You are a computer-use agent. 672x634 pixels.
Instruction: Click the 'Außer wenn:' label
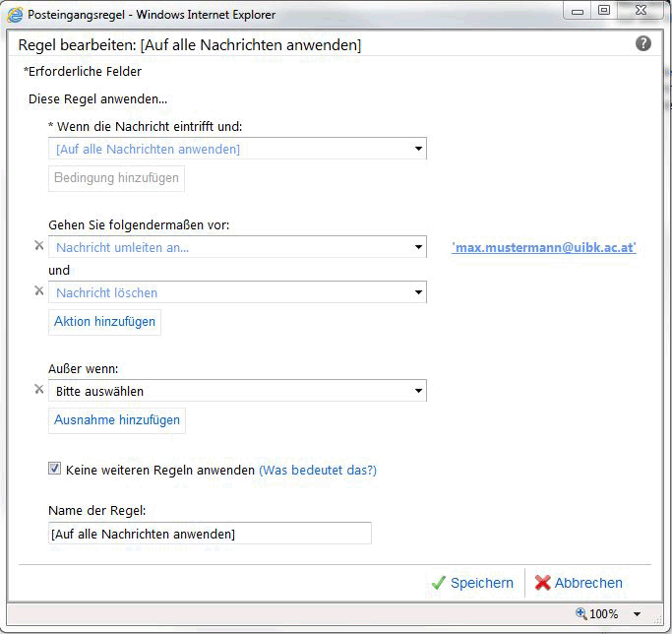tap(84, 369)
